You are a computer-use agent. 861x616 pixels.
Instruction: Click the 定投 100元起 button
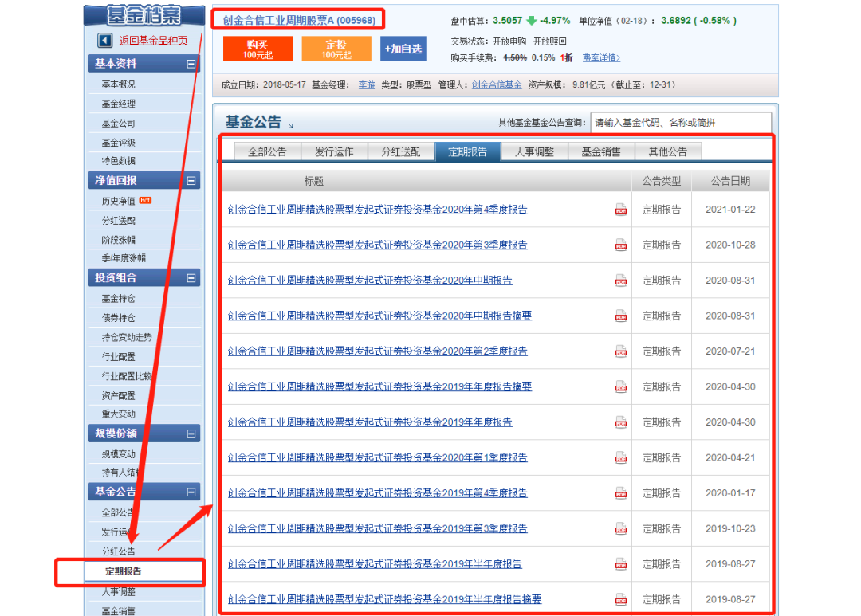336,49
